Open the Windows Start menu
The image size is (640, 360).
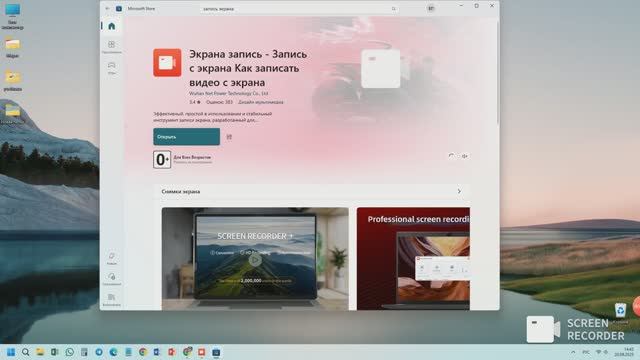point(11,352)
